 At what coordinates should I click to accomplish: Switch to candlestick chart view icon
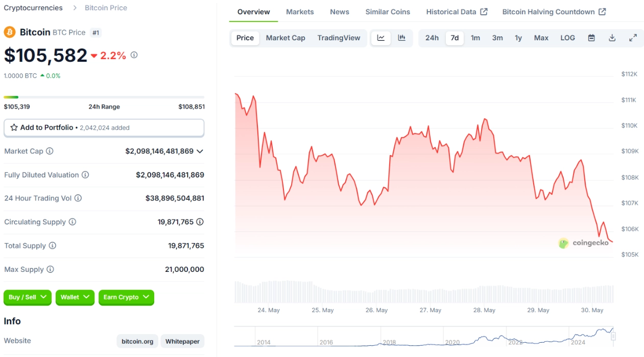pos(402,38)
